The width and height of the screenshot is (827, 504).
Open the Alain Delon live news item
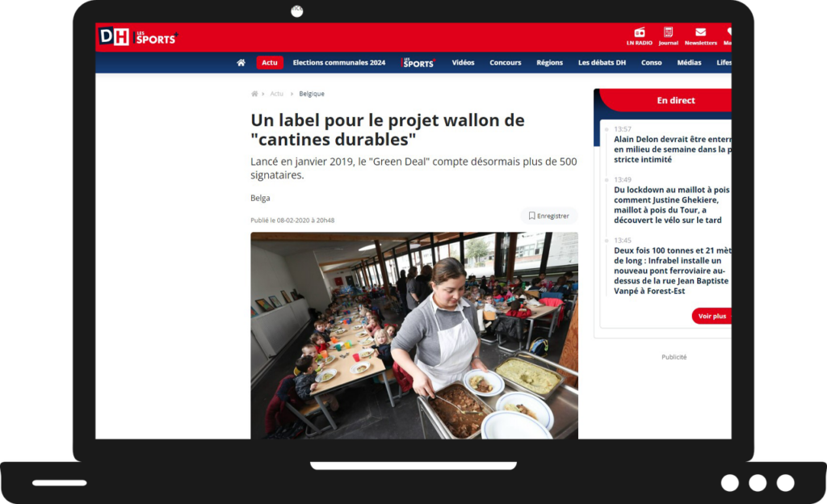click(x=671, y=149)
